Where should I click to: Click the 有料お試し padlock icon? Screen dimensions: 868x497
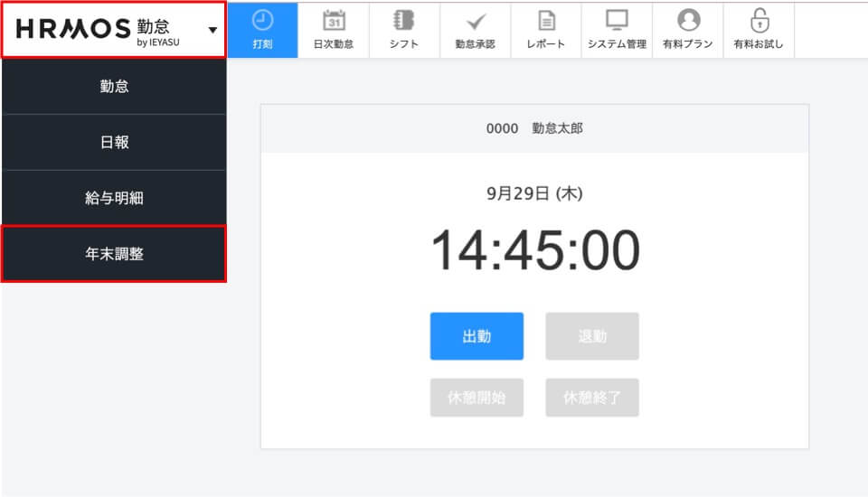pyautogui.click(x=759, y=21)
